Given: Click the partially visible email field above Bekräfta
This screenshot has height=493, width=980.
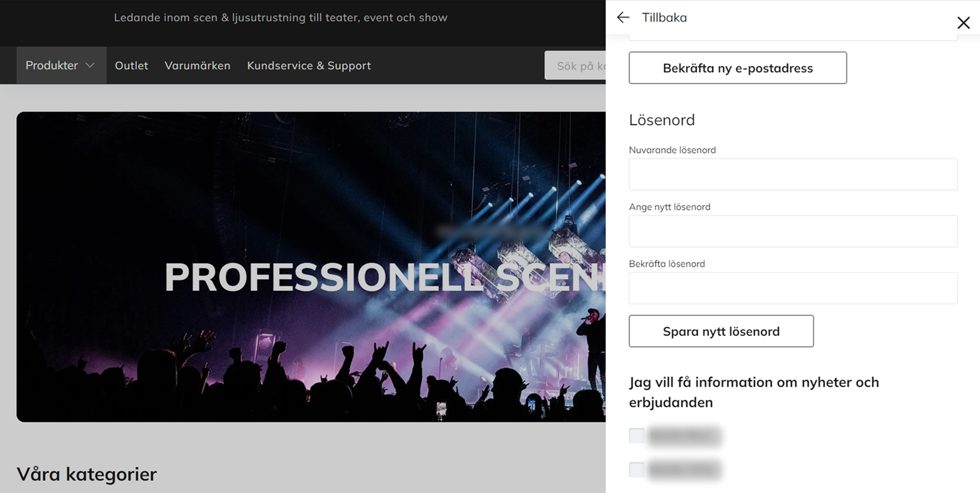Looking at the screenshot, I should (793, 37).
